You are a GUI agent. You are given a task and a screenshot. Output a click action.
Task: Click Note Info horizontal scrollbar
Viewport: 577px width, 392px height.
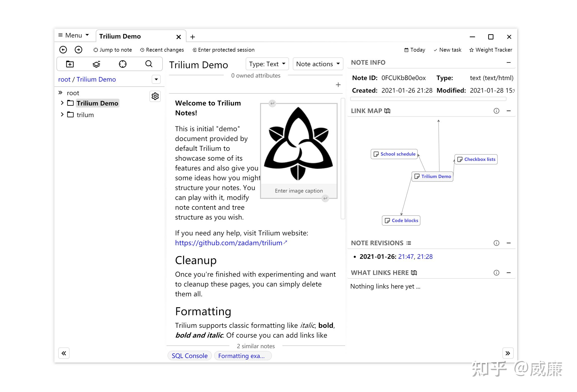click(428, 99)
